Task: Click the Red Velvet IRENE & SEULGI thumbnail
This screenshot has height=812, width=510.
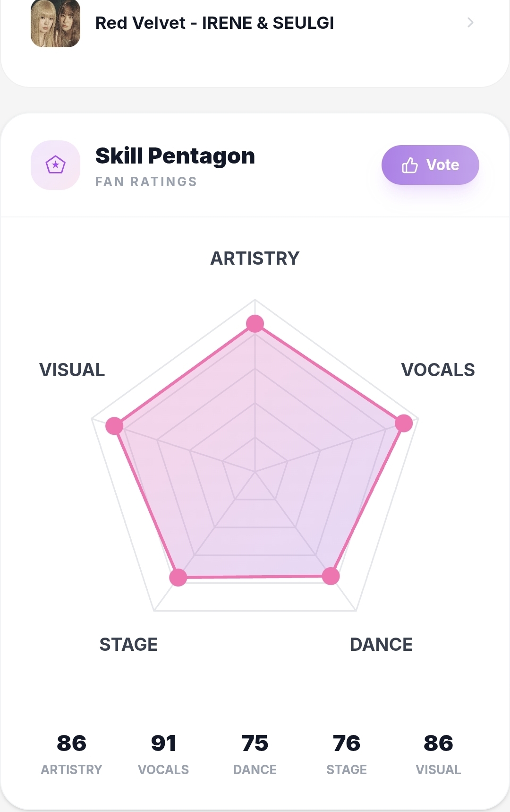Action: pyautogui.click(x=56, y=23)
